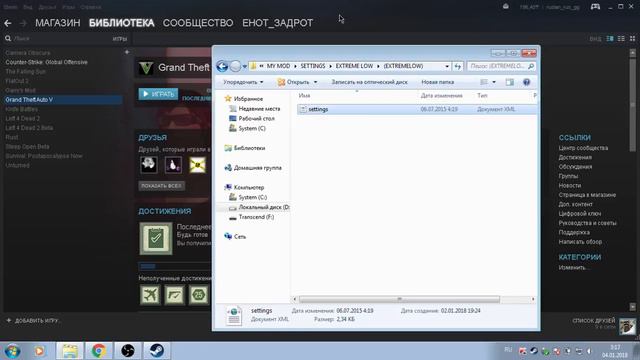Select the settings XML file icon
640x360 pixels.
[303, 109]
